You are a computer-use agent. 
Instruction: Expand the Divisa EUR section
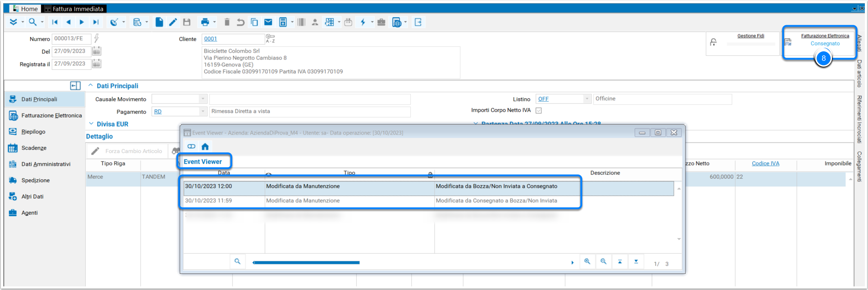coord(91,123)
